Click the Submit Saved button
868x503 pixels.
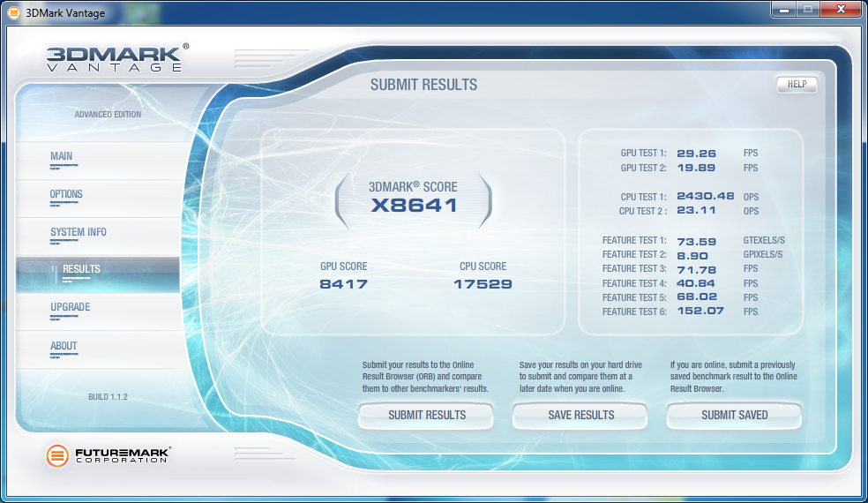pyautogui.click(x=734, y=415)
